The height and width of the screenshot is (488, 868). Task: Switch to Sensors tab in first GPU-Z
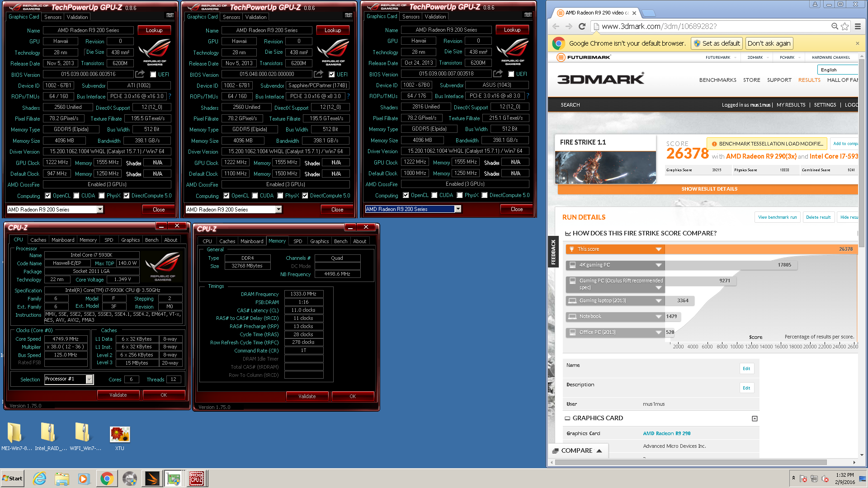pos(53,17)
